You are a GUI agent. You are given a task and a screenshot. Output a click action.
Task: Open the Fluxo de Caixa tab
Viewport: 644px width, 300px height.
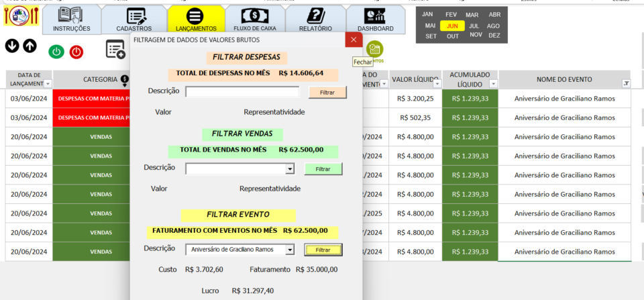coord(255,19)
